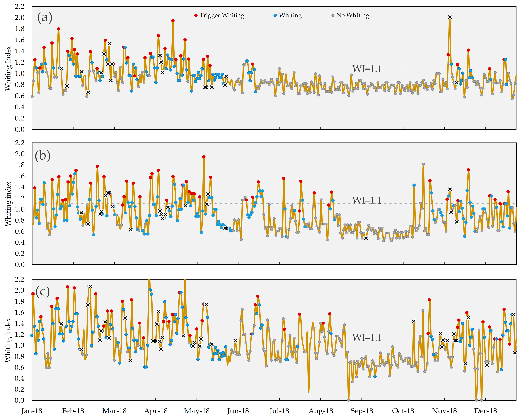Click the Oct-18 x-axis label
520x420 pixels.
point(403,411)
